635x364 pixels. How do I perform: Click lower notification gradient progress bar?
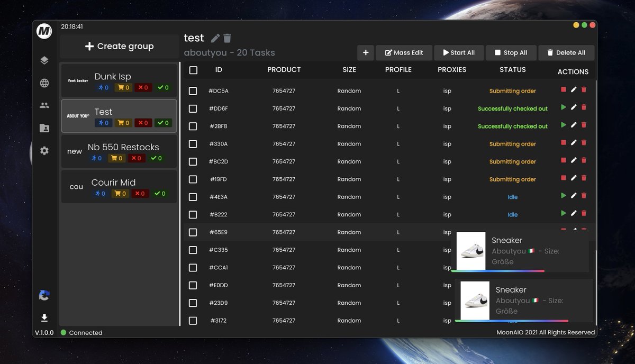point(511,321)
